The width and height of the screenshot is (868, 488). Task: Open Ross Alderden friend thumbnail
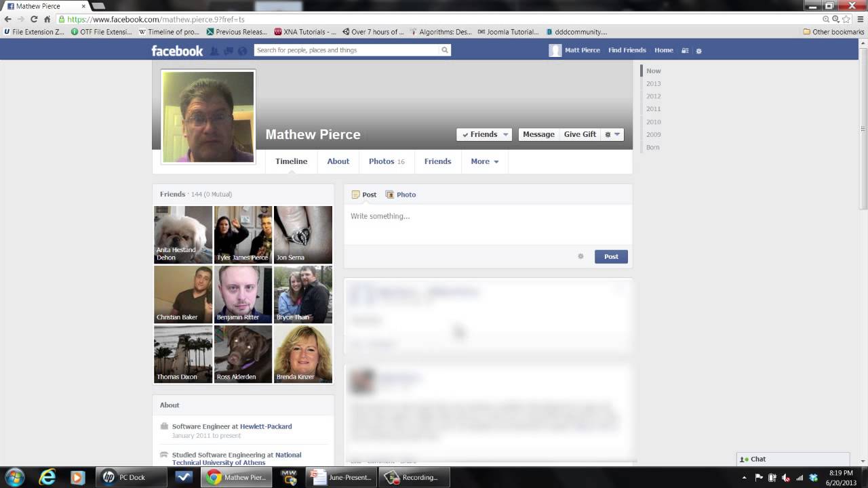pos(243,354)
